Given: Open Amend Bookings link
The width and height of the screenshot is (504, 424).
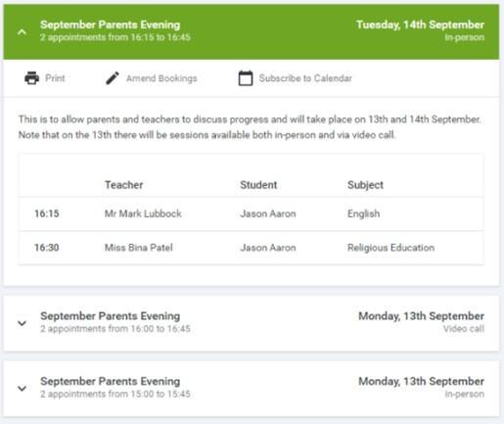Looking at the screenshot, I should 161,78.
